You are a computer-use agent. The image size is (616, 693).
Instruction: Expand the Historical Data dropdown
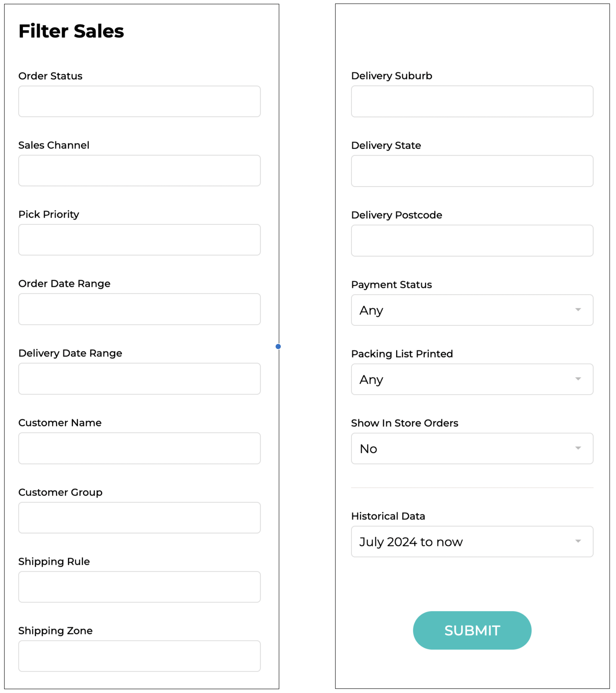(472, 541)
